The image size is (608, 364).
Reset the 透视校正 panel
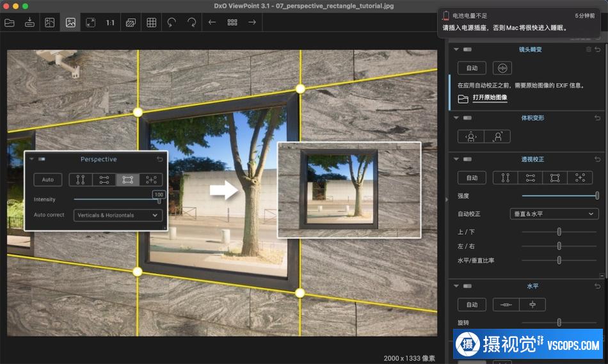(x=598, y=159)
